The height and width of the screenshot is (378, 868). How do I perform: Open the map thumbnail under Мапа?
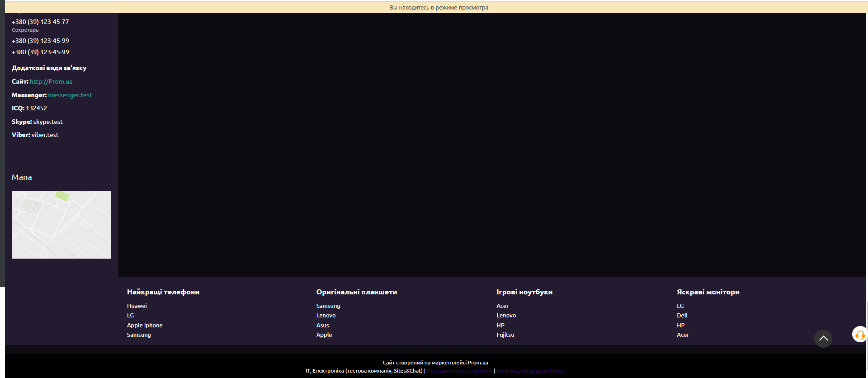[61, 225]
